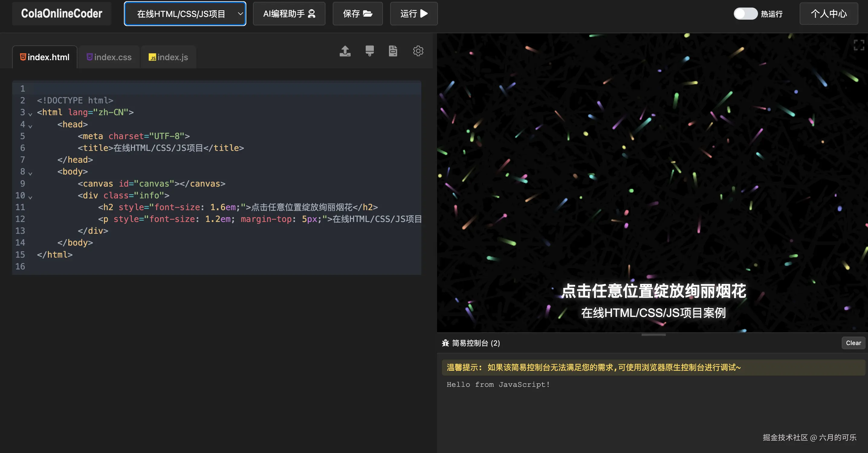Click the upload code icon above the editor

pos(345,51)
